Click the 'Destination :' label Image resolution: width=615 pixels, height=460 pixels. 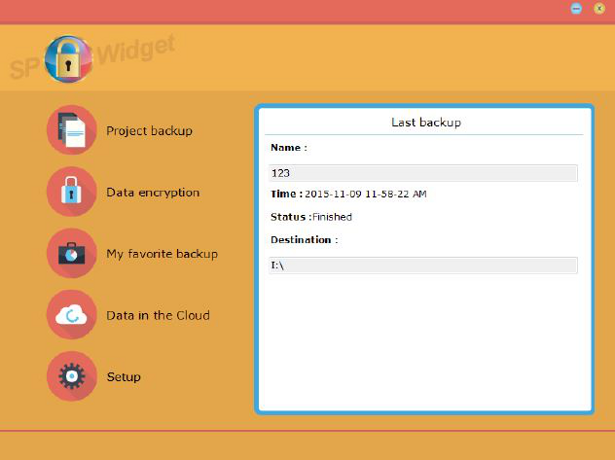pyautogui.click(x=304, y=240)
